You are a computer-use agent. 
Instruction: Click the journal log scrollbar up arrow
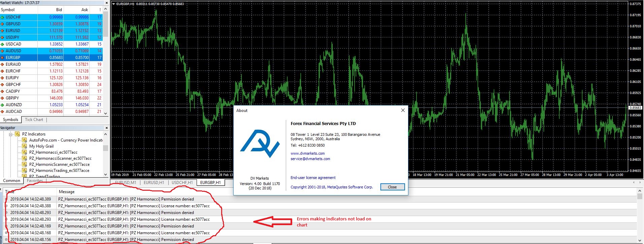point(640,191)
